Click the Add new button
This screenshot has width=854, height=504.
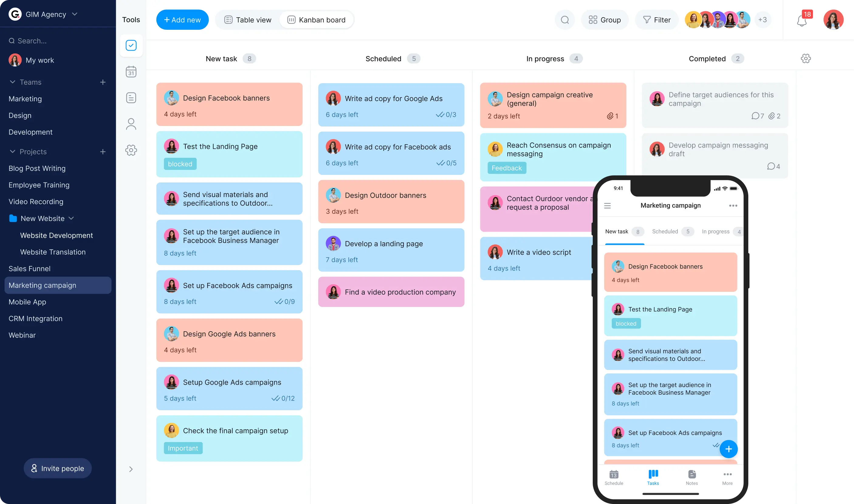coord(182,20)
